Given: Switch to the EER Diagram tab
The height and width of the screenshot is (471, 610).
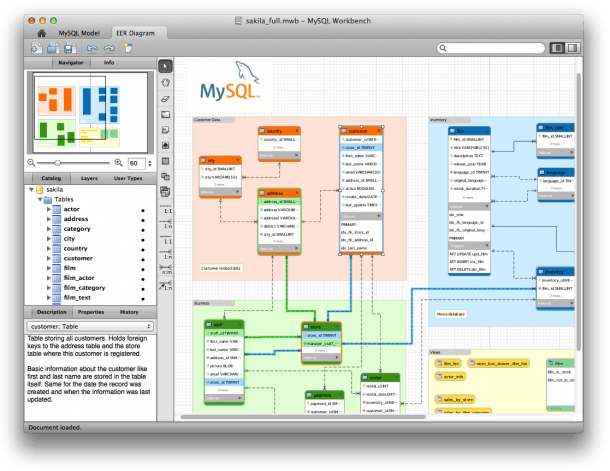Looking at the screenshot, I should coord(136,33).
